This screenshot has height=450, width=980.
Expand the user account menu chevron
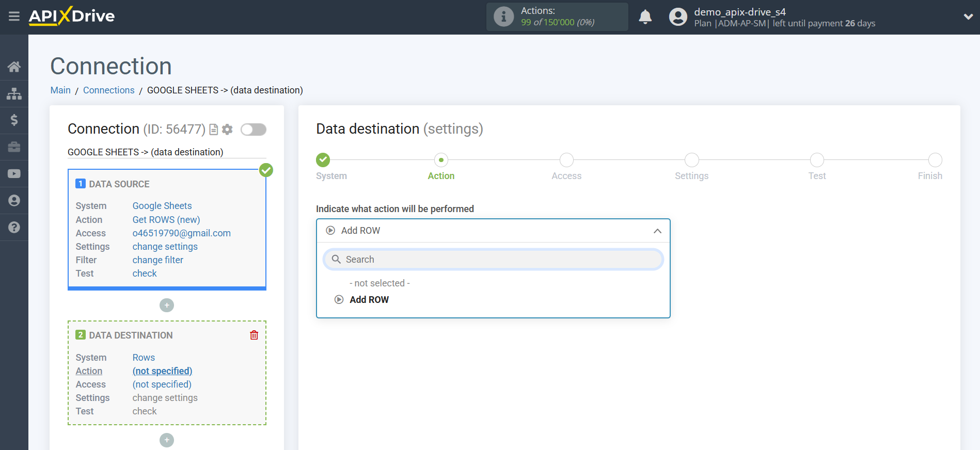968,17
